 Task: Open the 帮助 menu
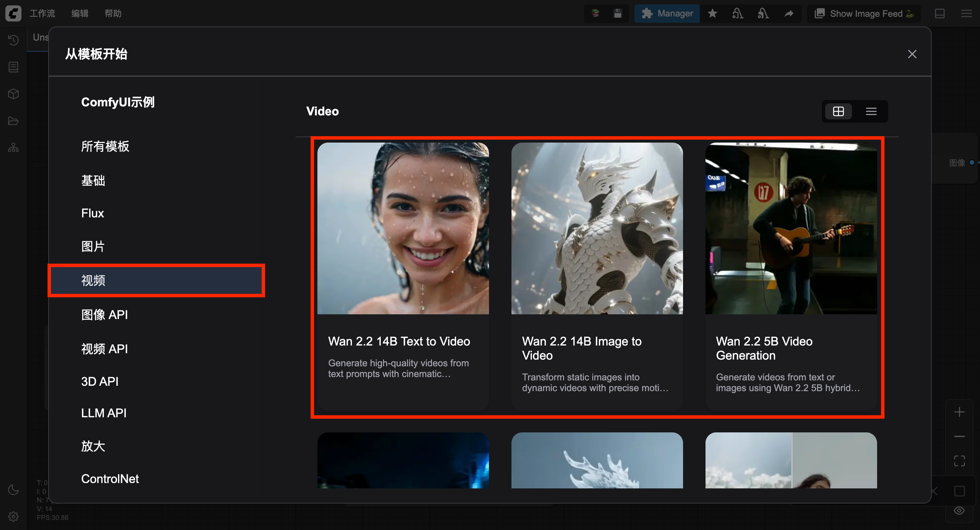(x=113, y=13)
